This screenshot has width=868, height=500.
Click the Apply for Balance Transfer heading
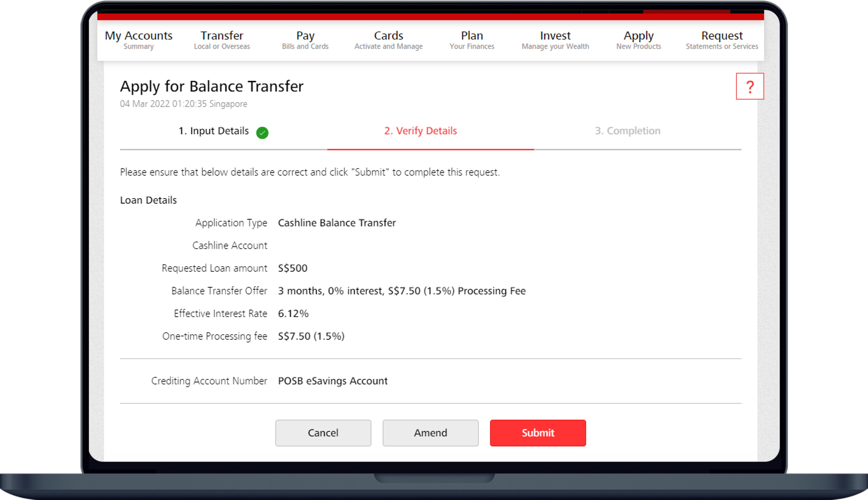coord(212,86)
